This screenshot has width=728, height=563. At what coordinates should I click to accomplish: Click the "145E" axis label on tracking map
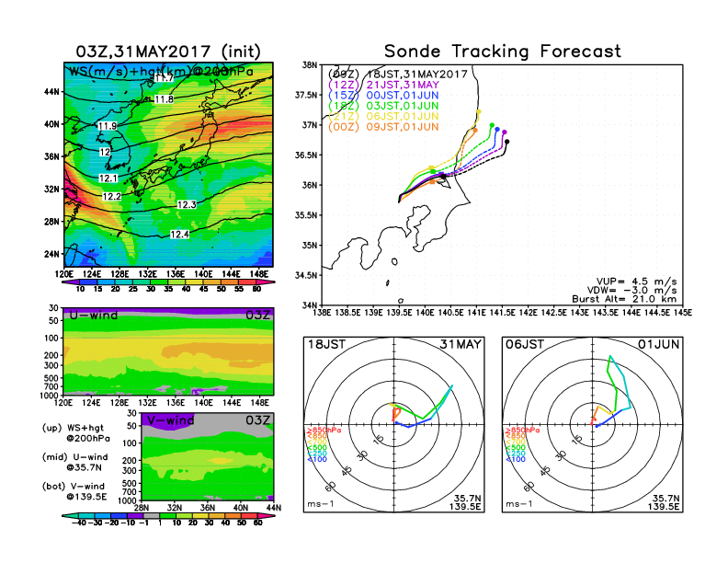pyautogui.click(x=683, y=313)
